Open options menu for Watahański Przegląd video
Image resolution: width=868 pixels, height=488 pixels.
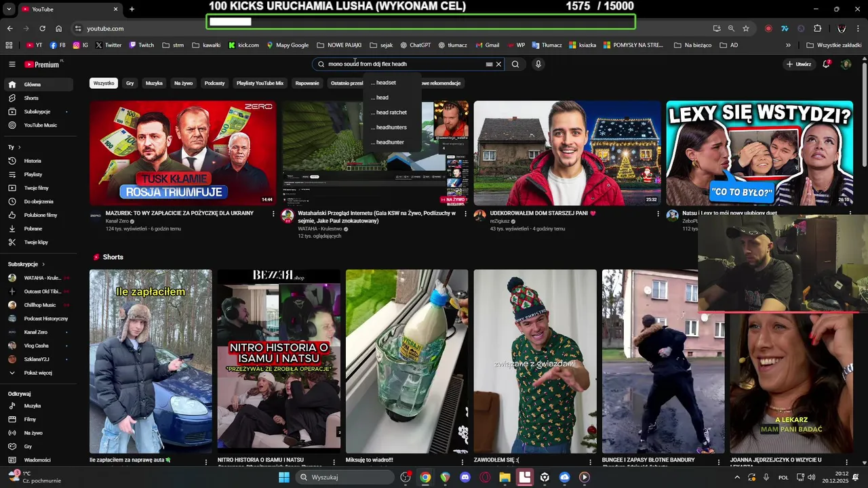point(465,213)
